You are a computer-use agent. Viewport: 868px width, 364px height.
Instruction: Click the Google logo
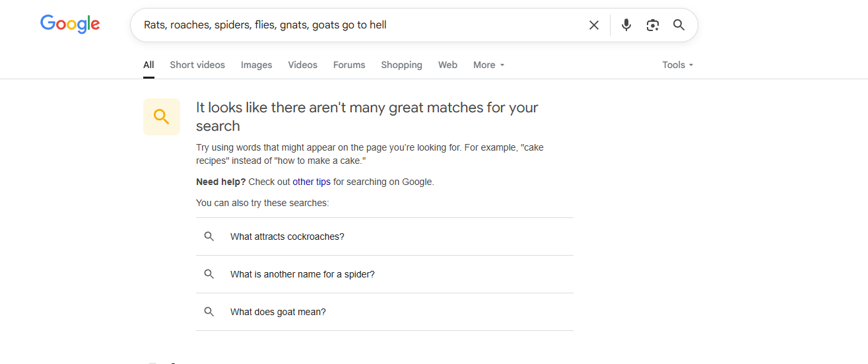click(70, 24)
